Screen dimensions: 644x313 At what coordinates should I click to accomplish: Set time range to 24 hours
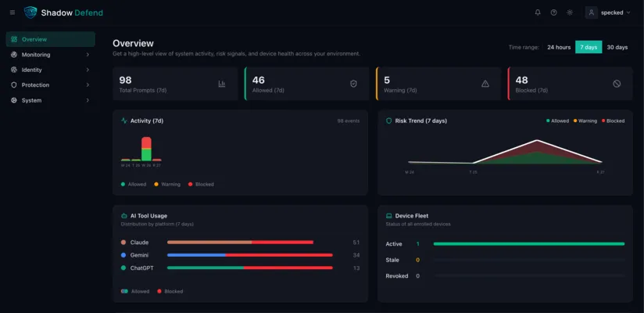[559, 47]
